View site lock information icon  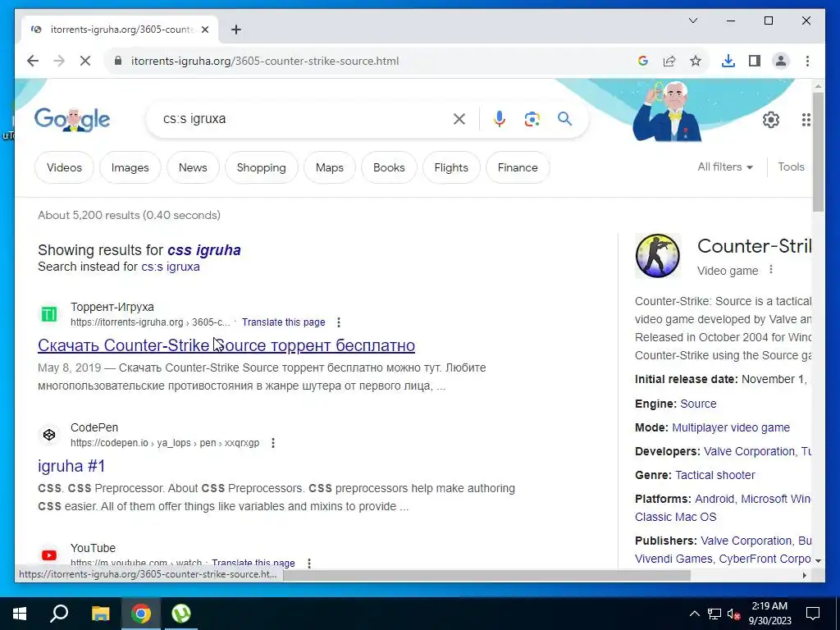pyautogui.click(x=118, y=61)
